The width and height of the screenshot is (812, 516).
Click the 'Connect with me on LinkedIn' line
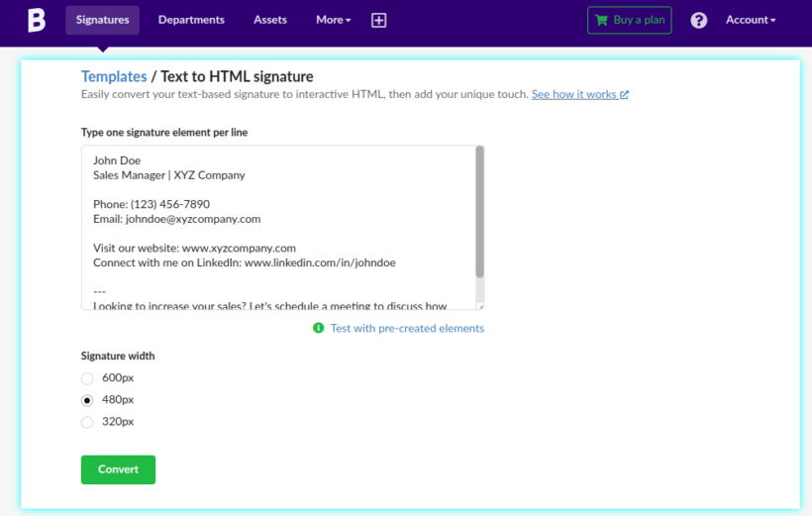tap(245, 262)
